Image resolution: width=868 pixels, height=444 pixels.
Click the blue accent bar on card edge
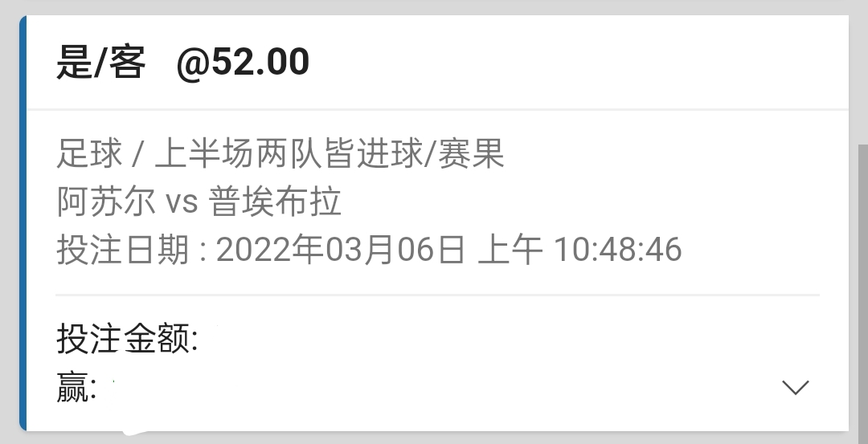pos(23,223)
